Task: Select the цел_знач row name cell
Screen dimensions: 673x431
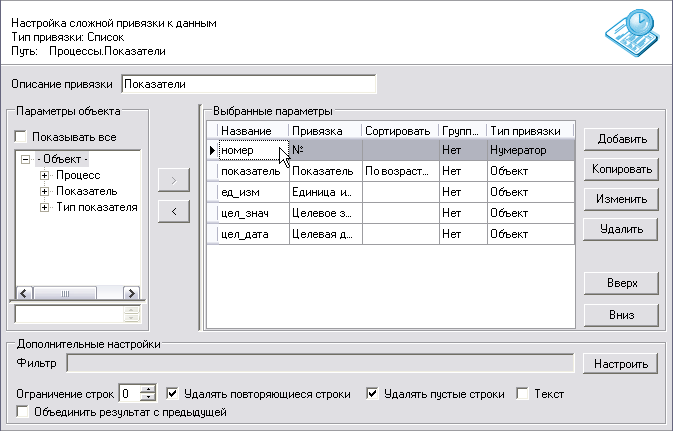Action: click(x=254, y=213)
